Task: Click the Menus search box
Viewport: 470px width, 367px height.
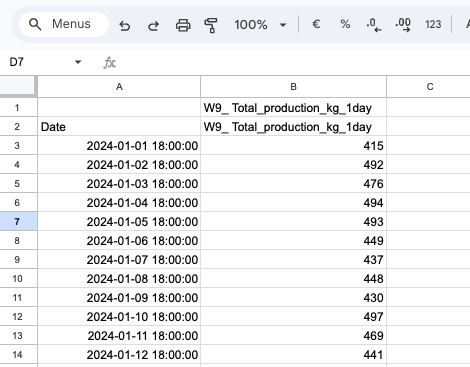Action: pos(64,24)
